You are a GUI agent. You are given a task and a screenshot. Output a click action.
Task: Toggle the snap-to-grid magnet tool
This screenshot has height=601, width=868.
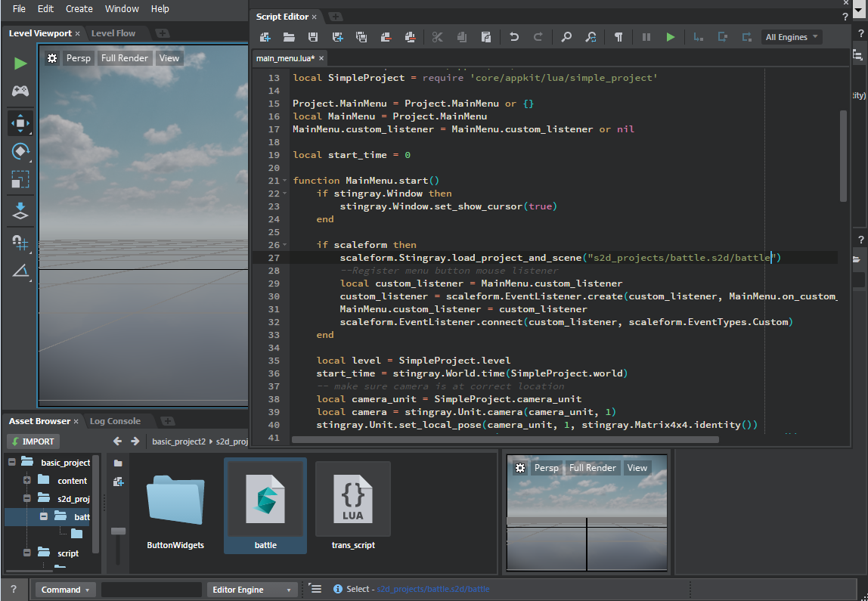pyautogui.click(x=20, y=242)
